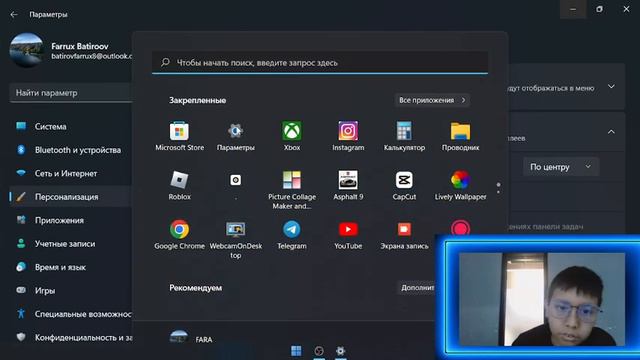This screenshot has width=640, height=360.
Task: Click the Windows Start button on taskbar
Action: coord(296,351)
